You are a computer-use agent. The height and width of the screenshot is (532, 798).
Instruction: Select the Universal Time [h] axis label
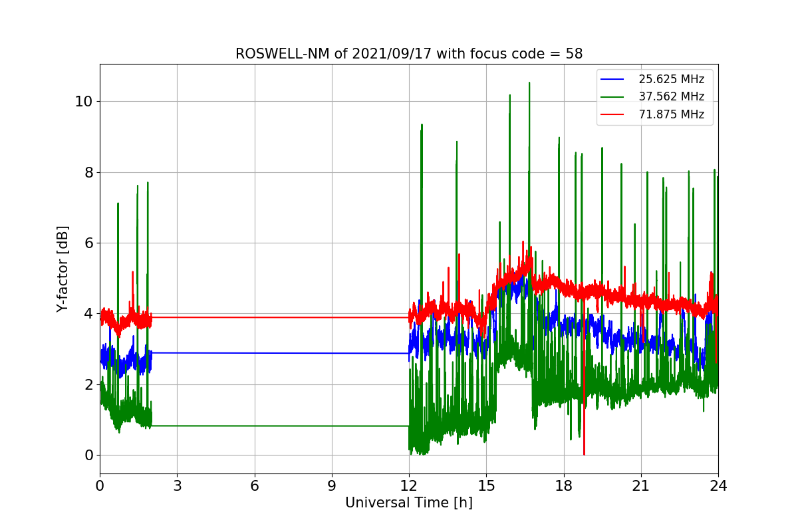click(x=409, y=503)
